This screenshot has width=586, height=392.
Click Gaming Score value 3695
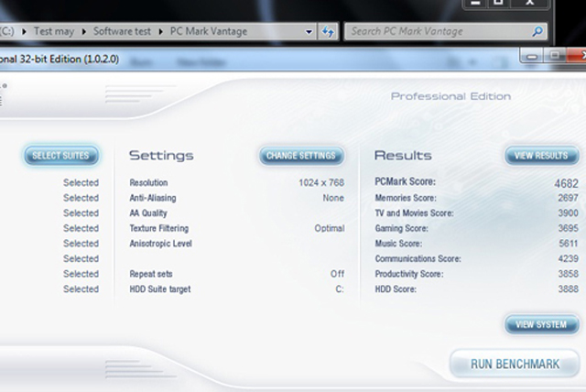(x=568, y=228)
